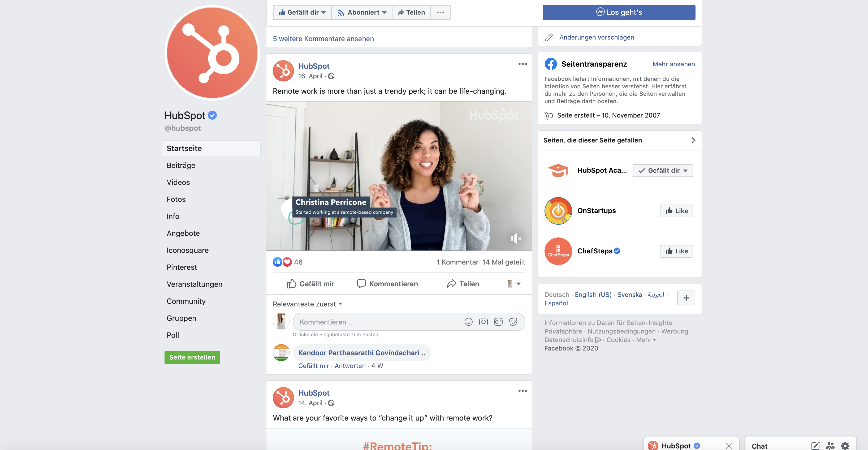Image resolution: width=868 pixels, height=450 pixels.
Task: Select the Videos menu item
Action: (x=178, y=181)
